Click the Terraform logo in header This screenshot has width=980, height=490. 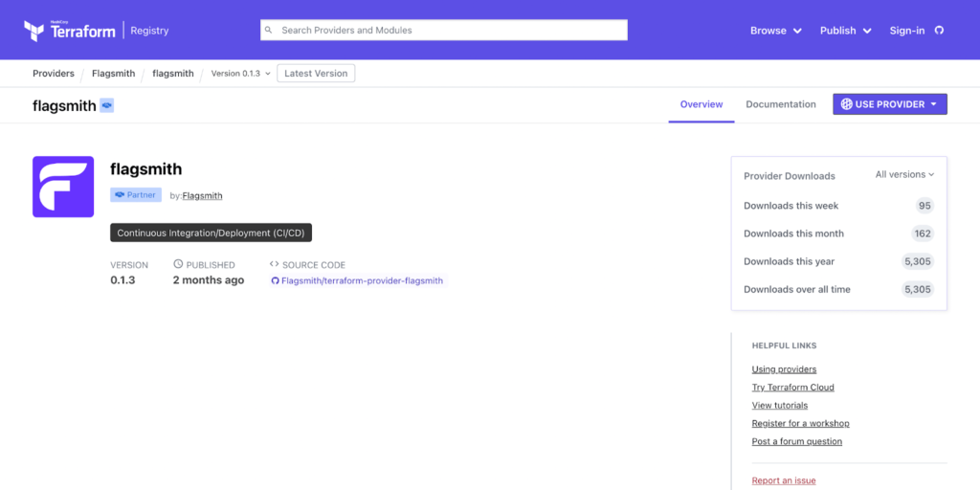69,30
